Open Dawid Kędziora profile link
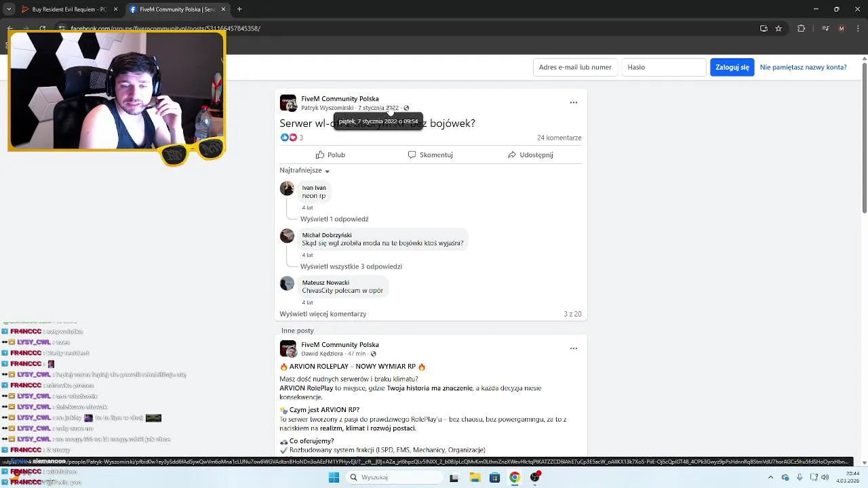The width and height of the screenshot is (868, 488). click(x=323, y=354)
